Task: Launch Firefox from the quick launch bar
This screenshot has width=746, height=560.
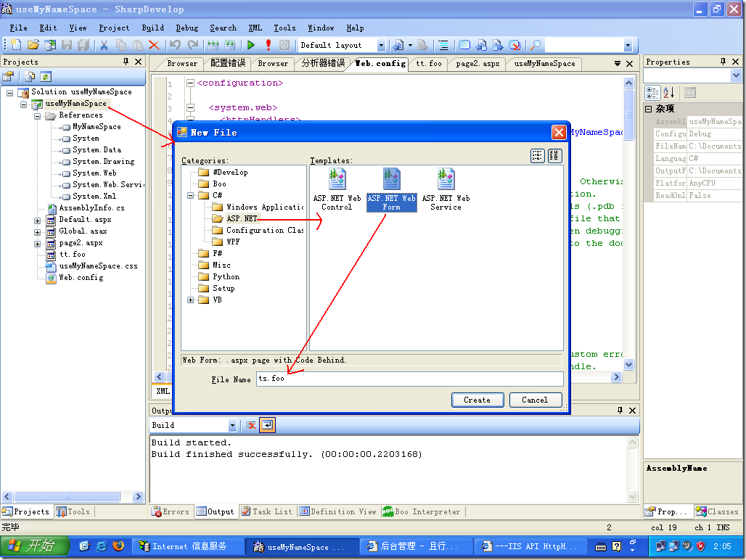Action: [x=118, y=546]
